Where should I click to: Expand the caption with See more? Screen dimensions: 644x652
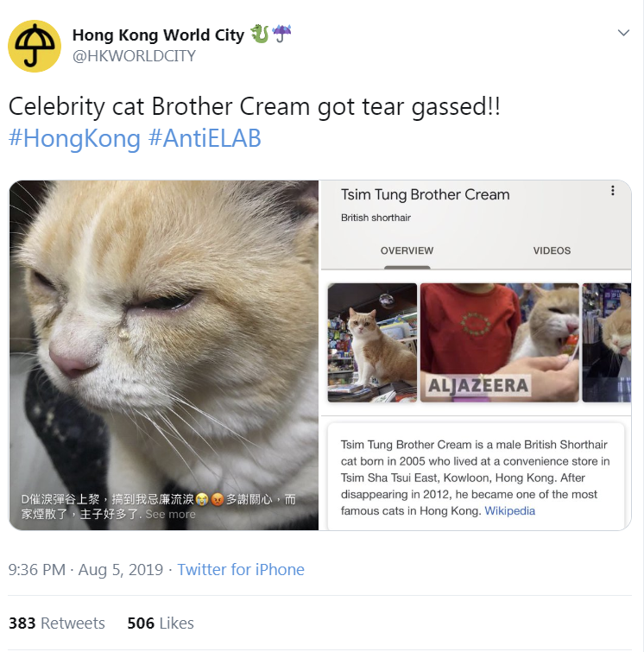pos(170,515)
